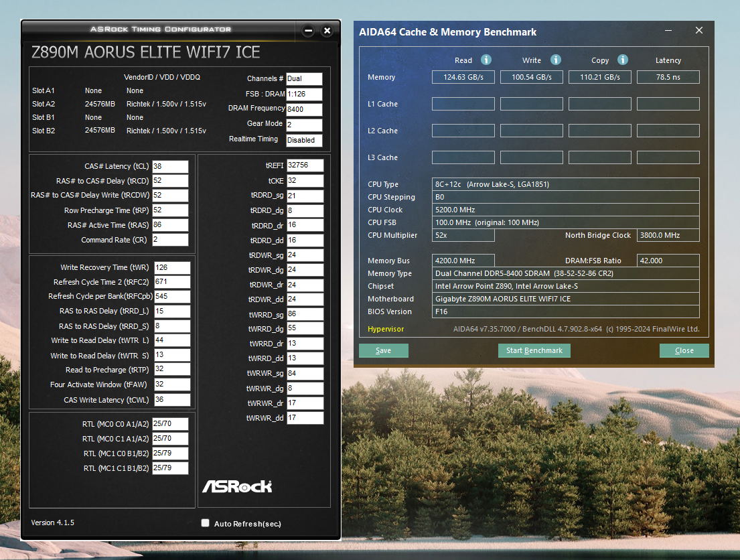
Task: Click the Version 4.1.5 text
Action: [52, 522]
